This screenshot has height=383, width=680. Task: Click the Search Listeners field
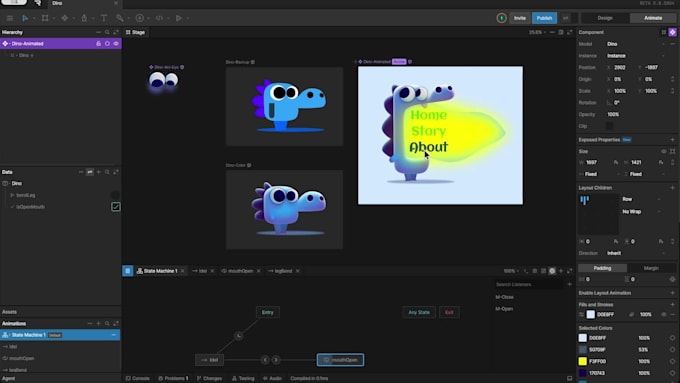(529, 285)
